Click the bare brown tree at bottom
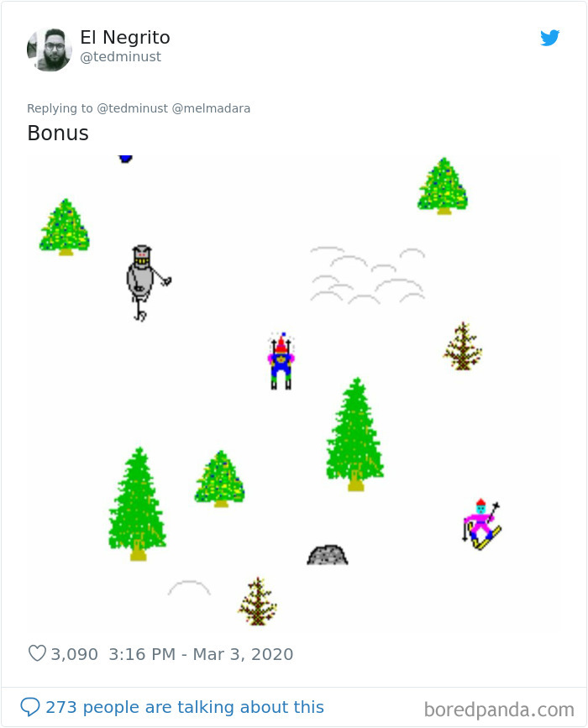This screenshot has height=728, width=588. tap(257, 602)
